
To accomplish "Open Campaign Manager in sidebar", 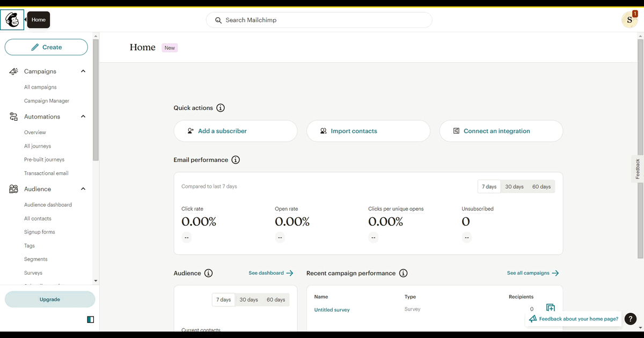I will 47,101.
